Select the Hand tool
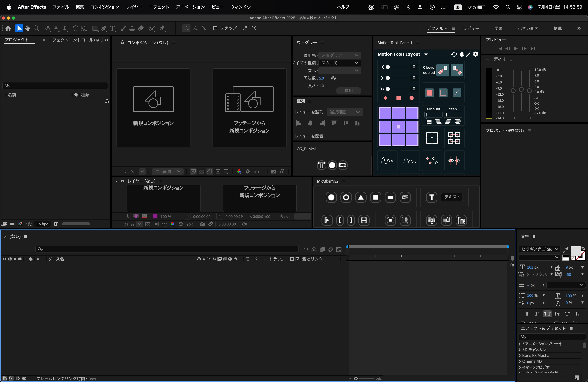This screenshot has width=588, height=382. (28, 28)
